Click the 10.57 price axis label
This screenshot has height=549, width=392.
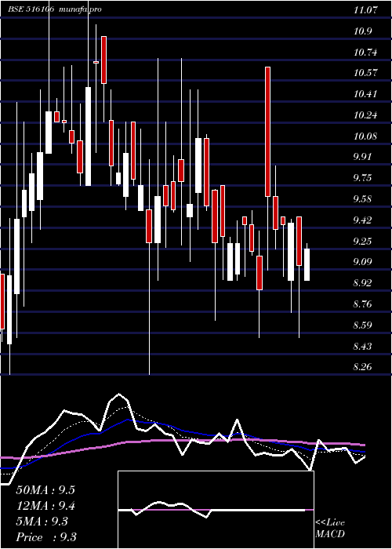point(365,73)
